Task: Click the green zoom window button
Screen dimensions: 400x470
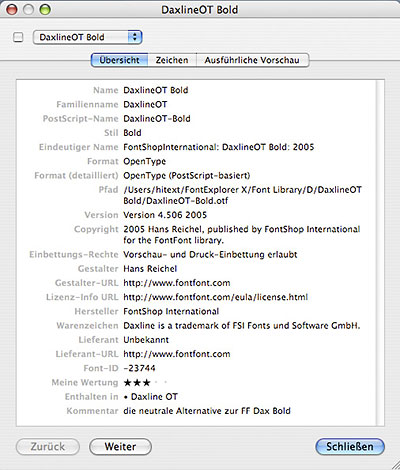Action: click(45, 10)
